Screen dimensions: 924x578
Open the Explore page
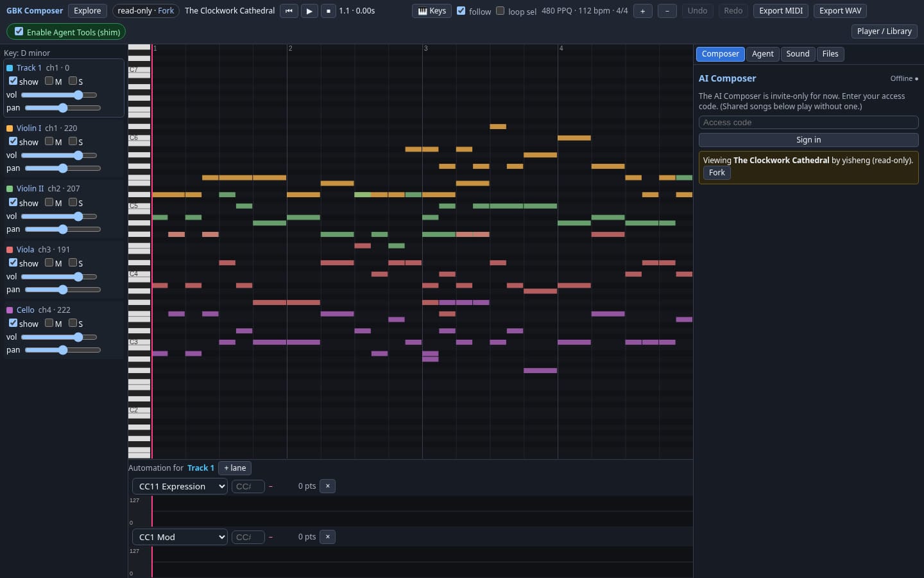[87, 11]
